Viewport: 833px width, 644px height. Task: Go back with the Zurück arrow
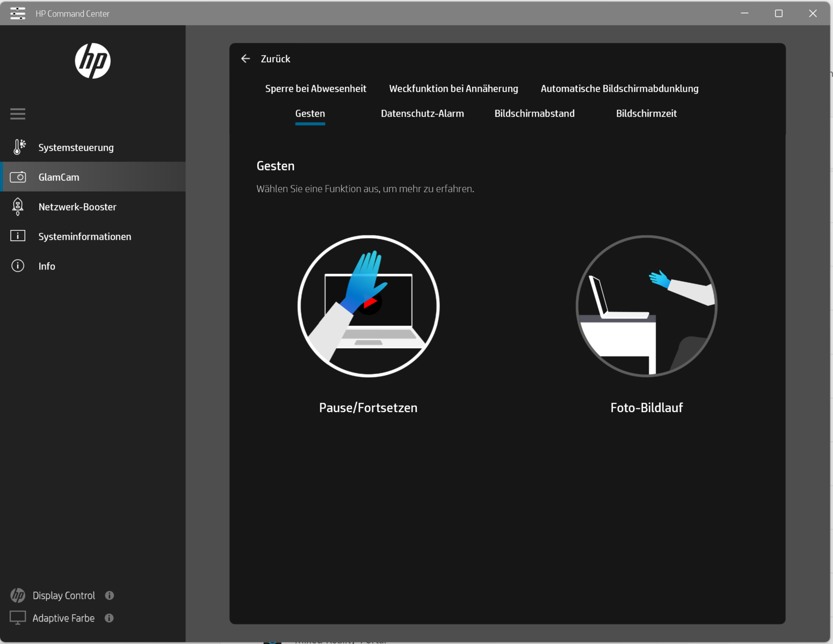[x=246, y=58]
